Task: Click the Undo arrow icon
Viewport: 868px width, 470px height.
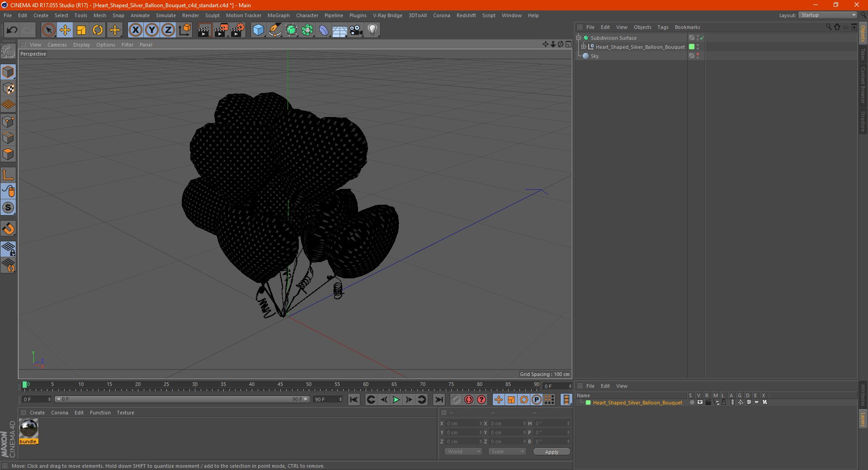Action: point(12,30)
